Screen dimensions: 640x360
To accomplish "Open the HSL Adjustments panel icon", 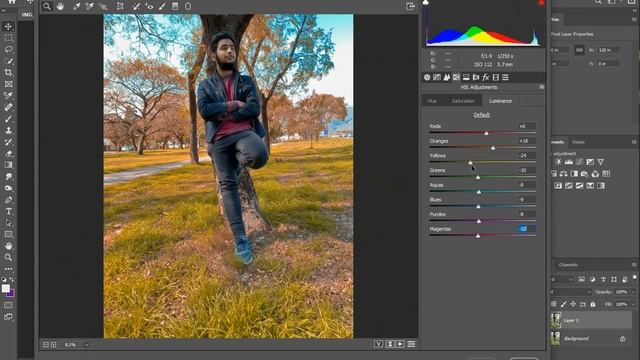I will coord(456,77).
